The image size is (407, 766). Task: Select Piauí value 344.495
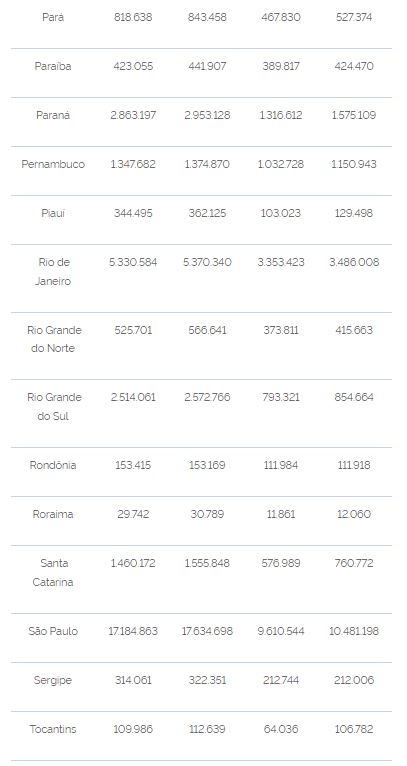click(x=133, y=213)
